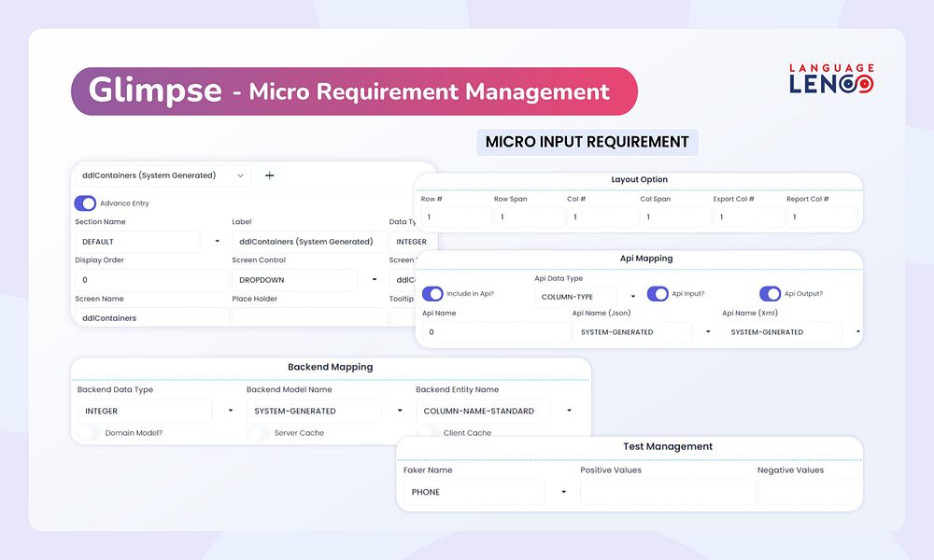Screen dimensions: 934x560
Task: Toggle the Advance Entry switch
Action: (x=85, y=203)
